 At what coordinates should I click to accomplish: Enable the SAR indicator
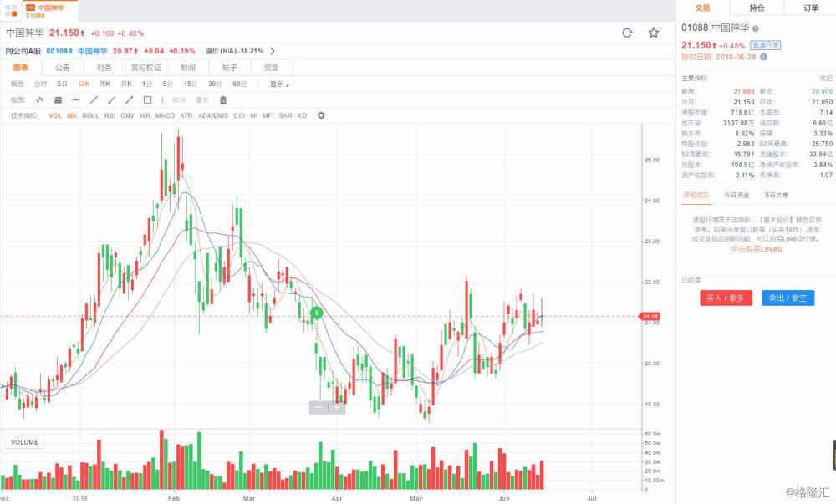click(285, 115)
